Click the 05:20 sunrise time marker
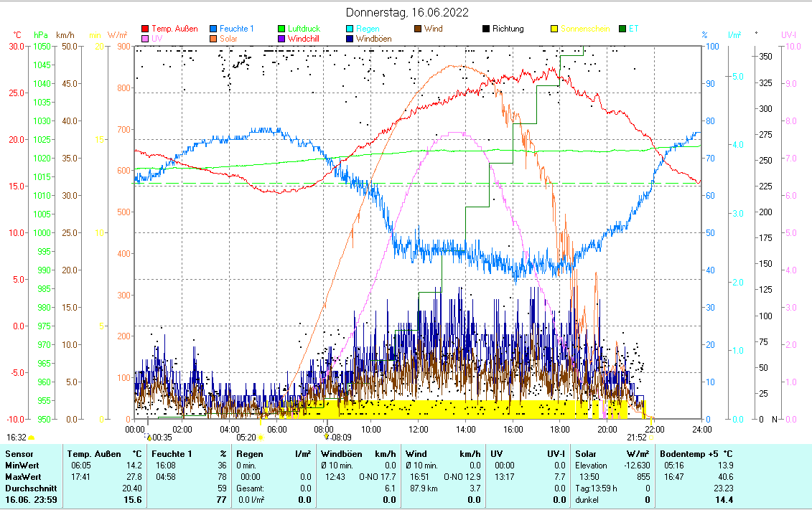This screenshot has height=510, width=812. tap(246, 437)
